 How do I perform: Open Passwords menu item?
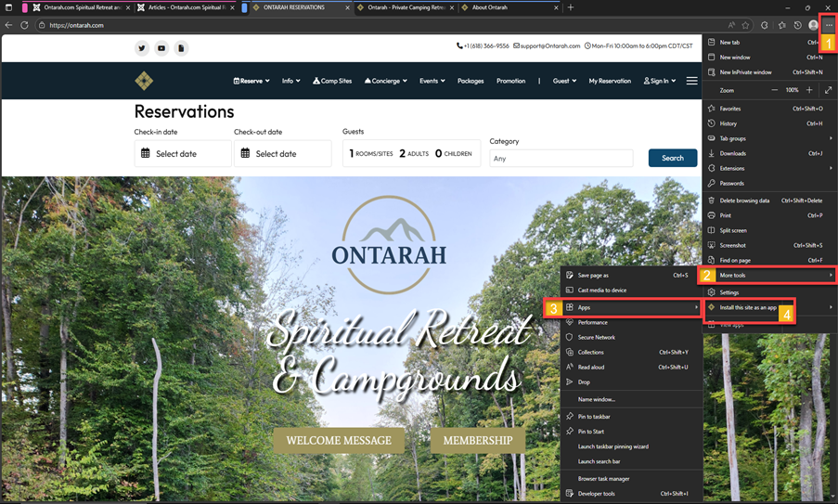coord(769,184)
